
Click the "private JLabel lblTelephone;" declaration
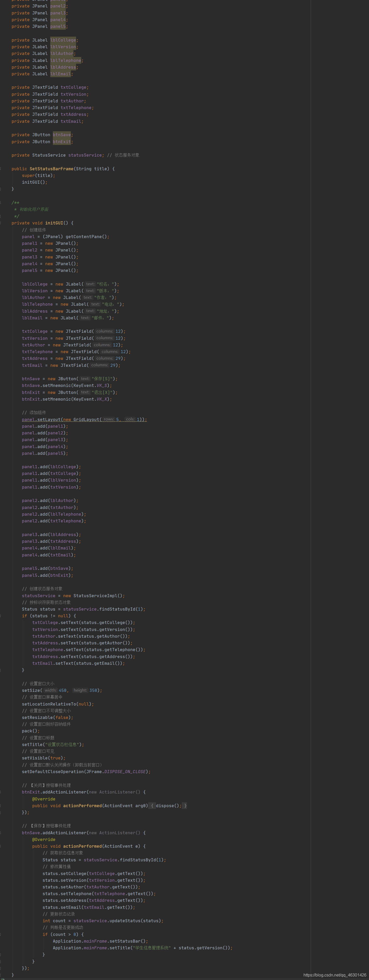[x=47, y=60]
